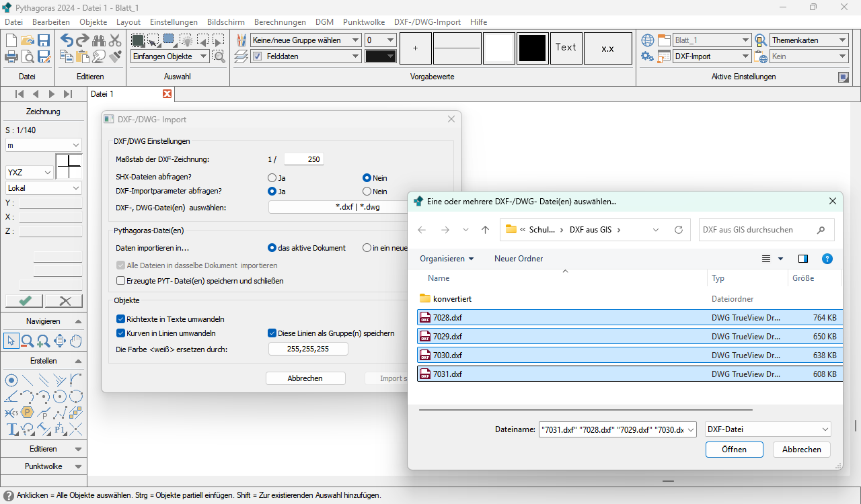This screenshot has width=861, height=504.
Task: Click the paste clipboard icon
Action: coord(83,56)
